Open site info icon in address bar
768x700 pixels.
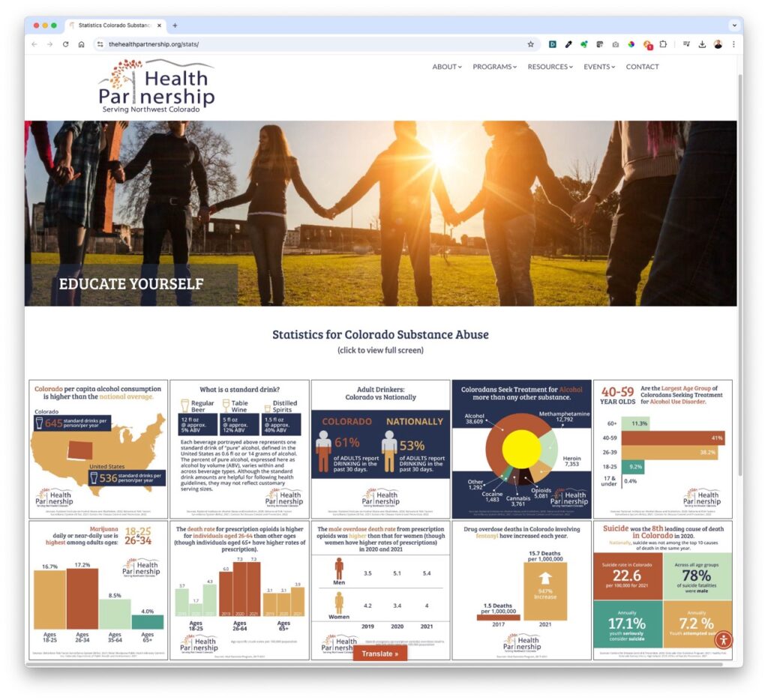pyautogui.click(x=100, y=44)
